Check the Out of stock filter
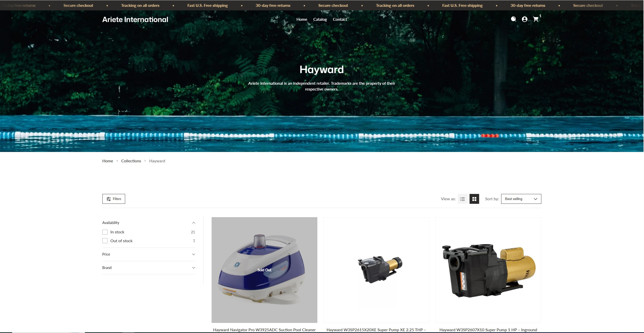This screenshot has width=644, height=333. click(105, 241)
